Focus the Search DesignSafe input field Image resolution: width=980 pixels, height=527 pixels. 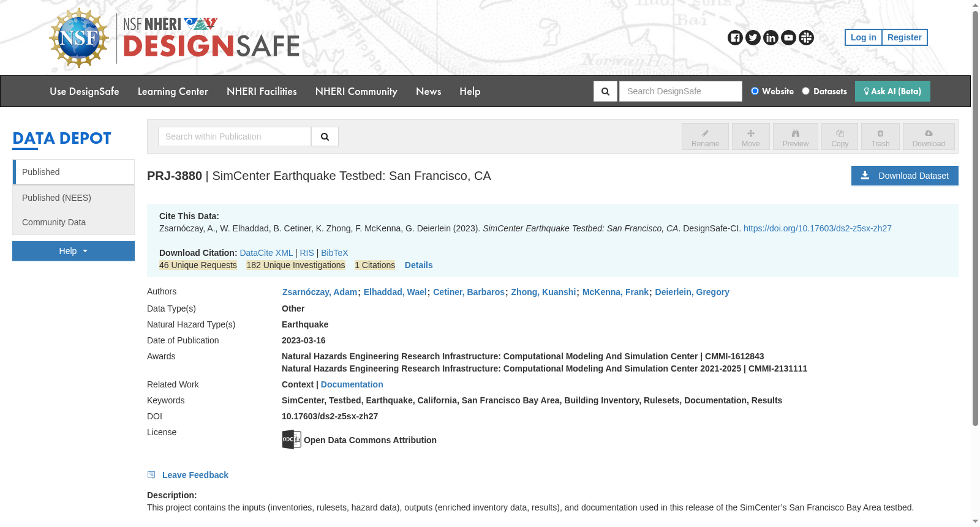coord(680,91)
